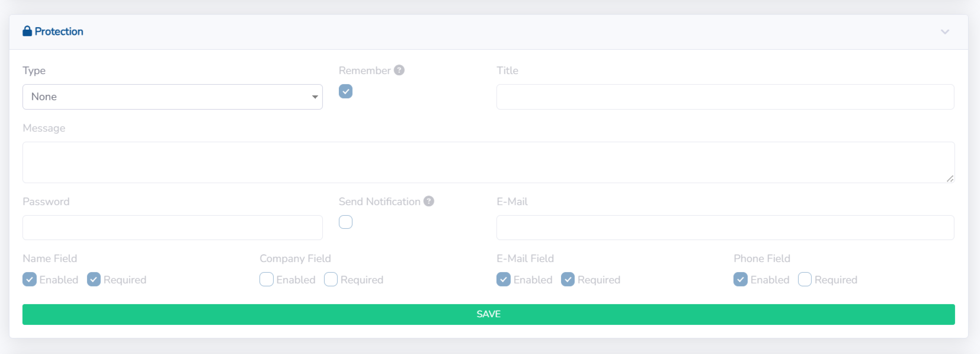Viewport: 980px width, 354px height.
Task: Click the E-Mail input field
Action: (725, 228)
